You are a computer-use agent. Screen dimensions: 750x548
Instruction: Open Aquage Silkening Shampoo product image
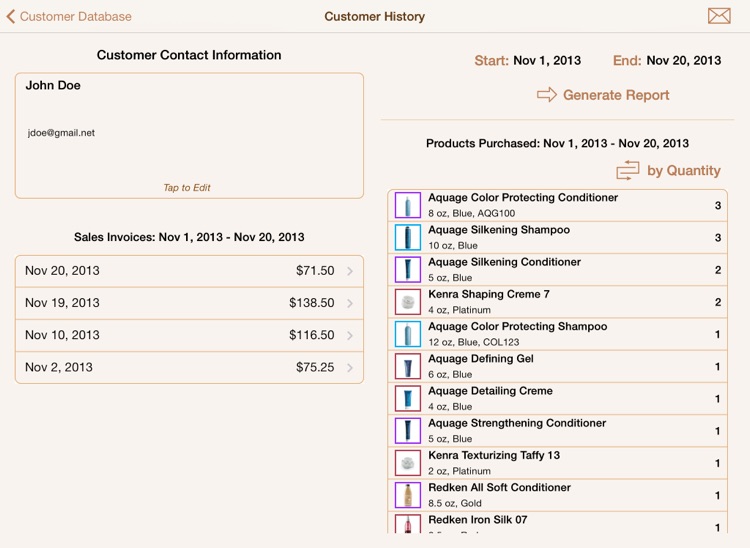408,237
